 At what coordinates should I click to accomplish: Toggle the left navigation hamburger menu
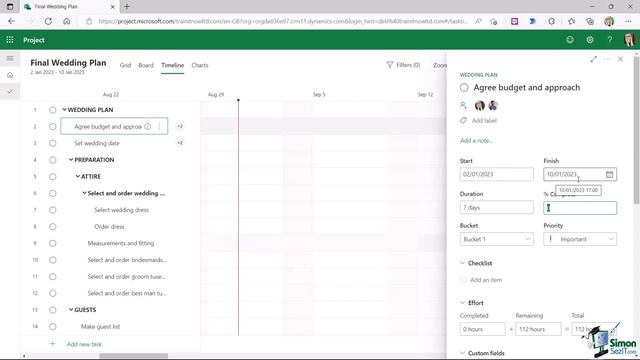(10, 58)
